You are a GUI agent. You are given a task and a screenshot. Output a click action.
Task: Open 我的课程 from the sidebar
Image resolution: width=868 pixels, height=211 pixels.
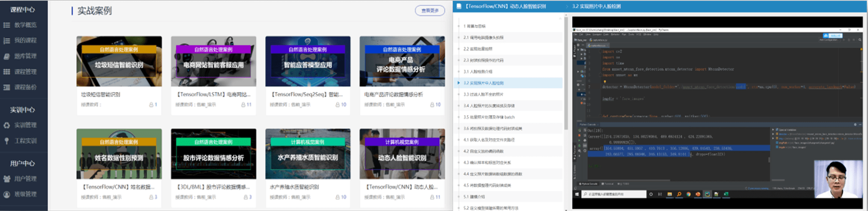25,40
